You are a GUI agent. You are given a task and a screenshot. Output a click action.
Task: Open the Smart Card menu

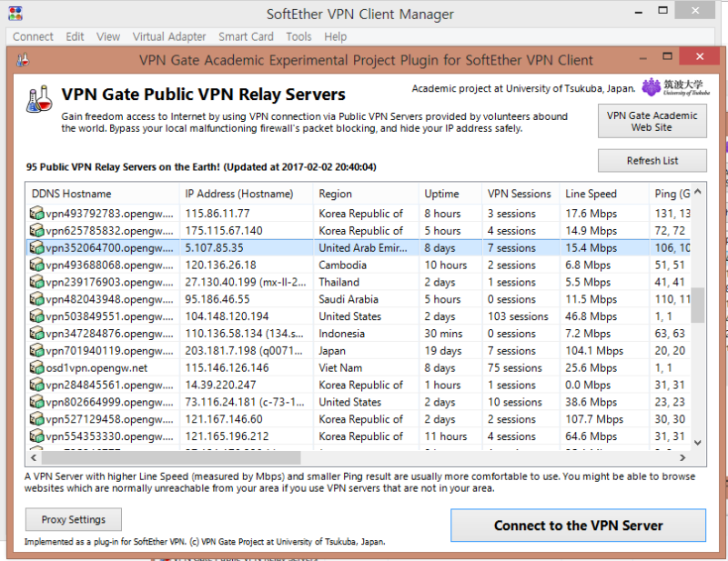[x=246, y=36]
